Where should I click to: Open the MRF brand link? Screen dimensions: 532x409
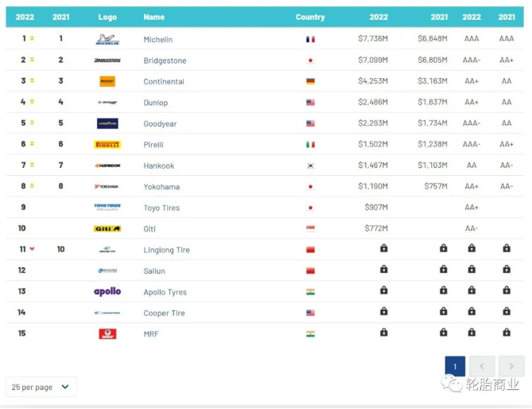pyautogui.click(x=151, y=334)
